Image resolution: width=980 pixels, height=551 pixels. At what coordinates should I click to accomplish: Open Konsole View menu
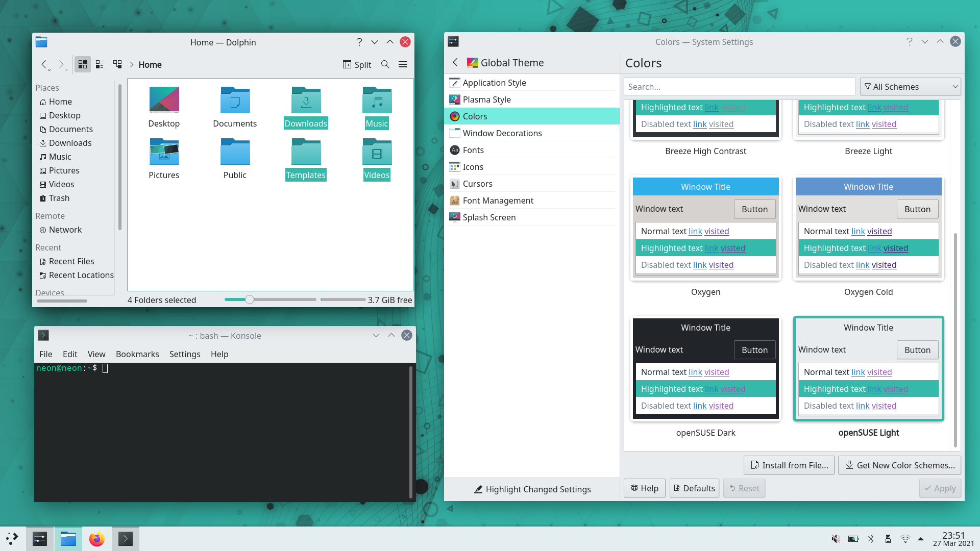pos(96,354)
